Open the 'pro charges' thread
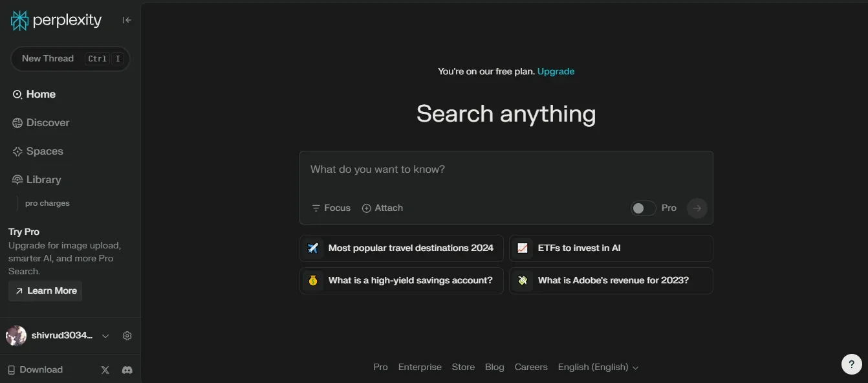Image resolution: width=868 pixels, height=383 pixels. (x=46, y=202)
